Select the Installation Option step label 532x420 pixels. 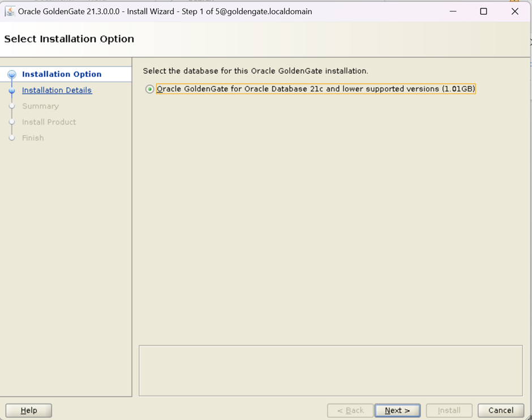(x=62, y=74)
